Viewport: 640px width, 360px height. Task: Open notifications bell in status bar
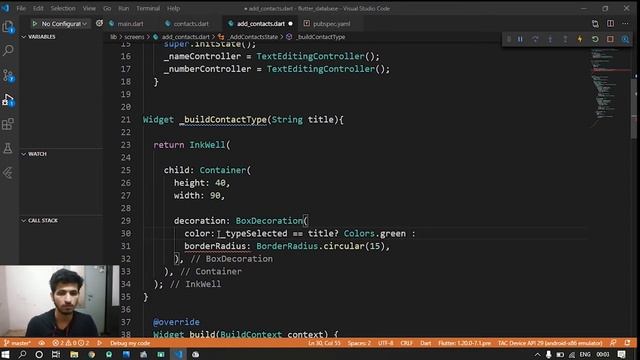pyautogui.click(x=627, y=343)
